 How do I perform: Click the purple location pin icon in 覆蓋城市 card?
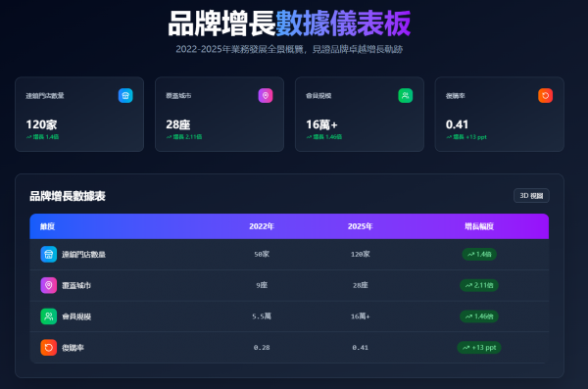(x=266, y=96)
